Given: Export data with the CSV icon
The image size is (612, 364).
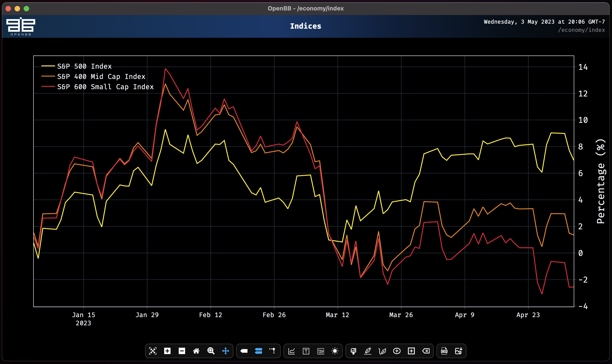Looking at the screenshot, I should [444, 351].
